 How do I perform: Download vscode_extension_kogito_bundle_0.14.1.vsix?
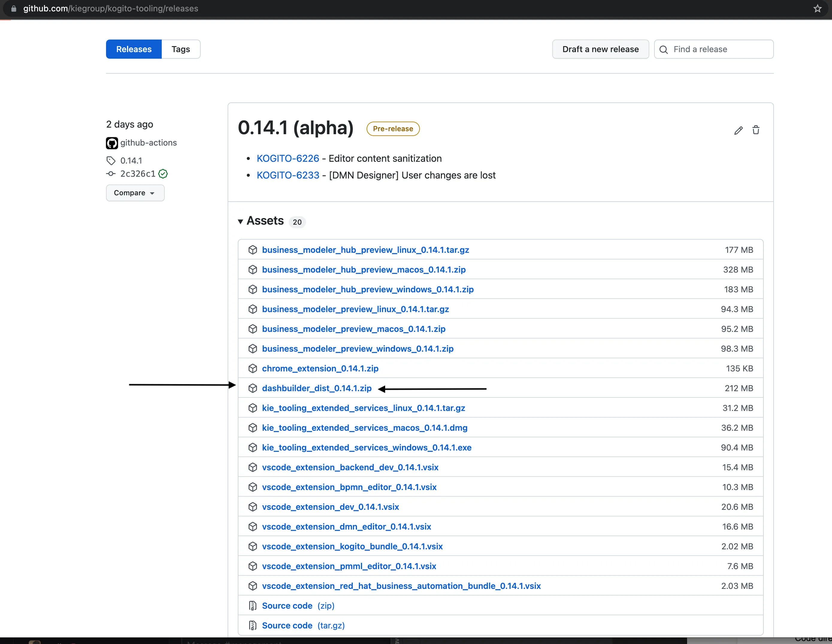click(x=352, y=546)
